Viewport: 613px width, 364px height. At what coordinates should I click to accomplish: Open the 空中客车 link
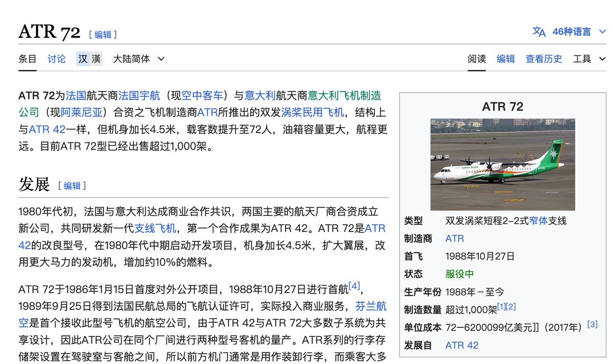tap(202, 95)
